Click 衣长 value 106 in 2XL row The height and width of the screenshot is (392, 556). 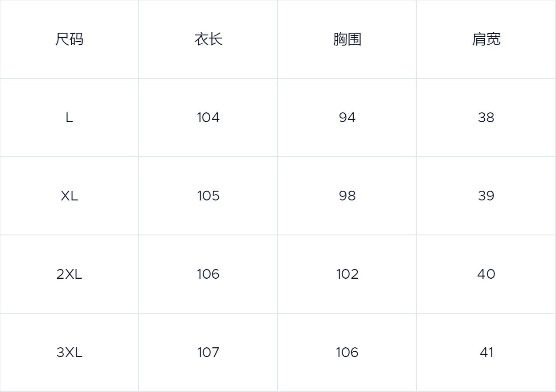(208, 274)
